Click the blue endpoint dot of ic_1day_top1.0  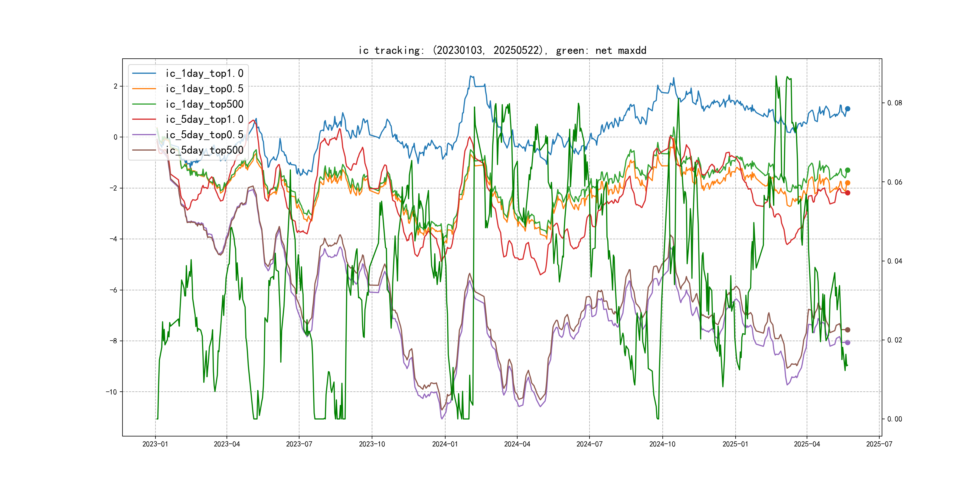[x=848, y=109]
